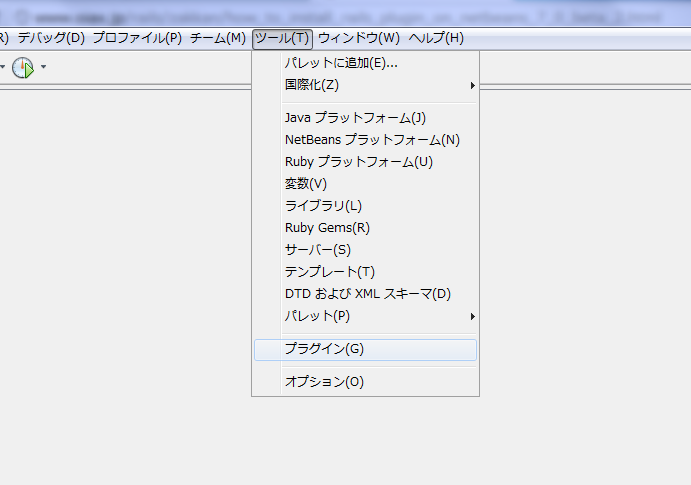Open dropdown arrow beside profile icon
The width and height of the screenshot is (691, 485).
point(43,67)
